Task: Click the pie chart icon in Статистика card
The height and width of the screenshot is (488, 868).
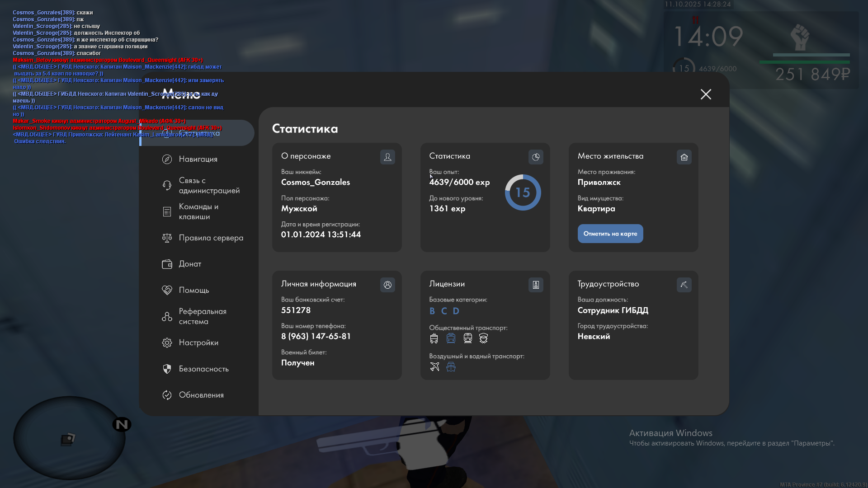Action: click(536, 157)
